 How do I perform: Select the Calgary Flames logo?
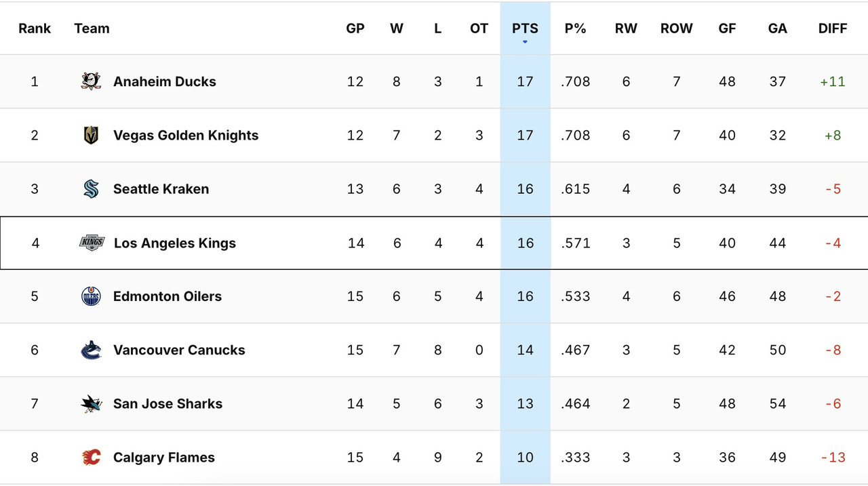[x=90, y=457]
